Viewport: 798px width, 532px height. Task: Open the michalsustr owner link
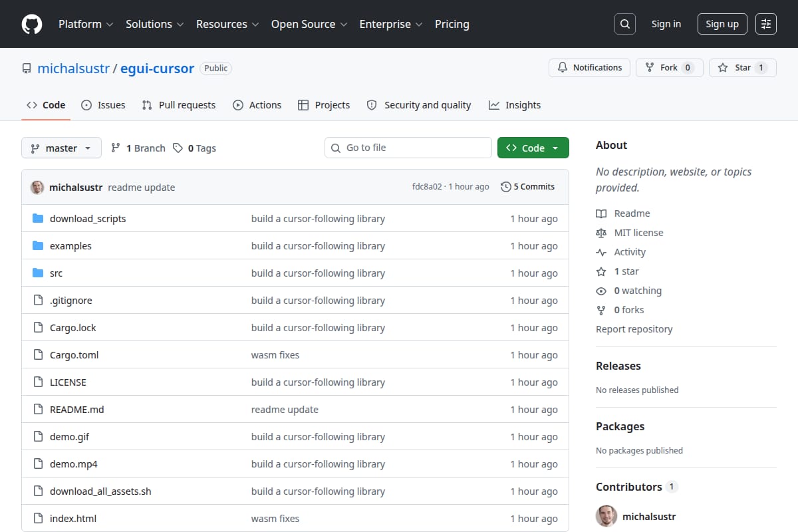tap(73, 68)
